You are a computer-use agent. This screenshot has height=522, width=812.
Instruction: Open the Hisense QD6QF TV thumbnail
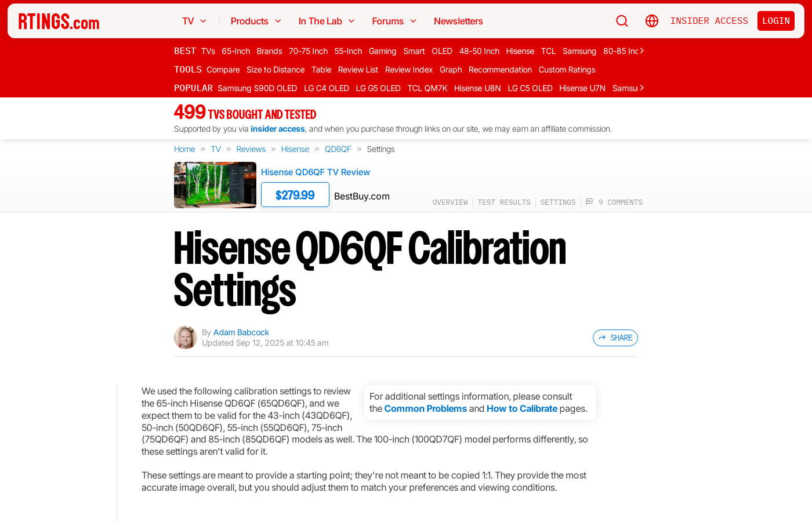(215, 185)
